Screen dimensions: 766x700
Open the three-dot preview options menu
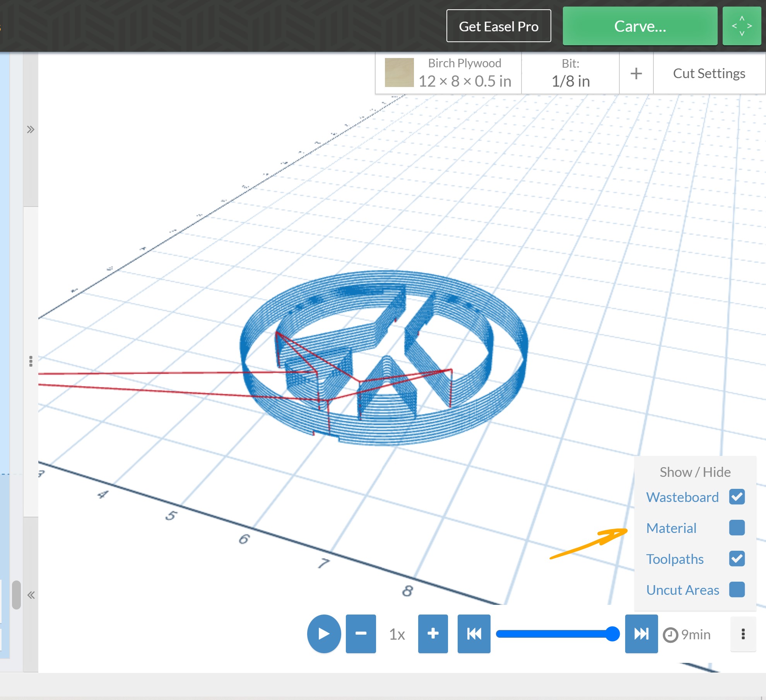[743, 634]
